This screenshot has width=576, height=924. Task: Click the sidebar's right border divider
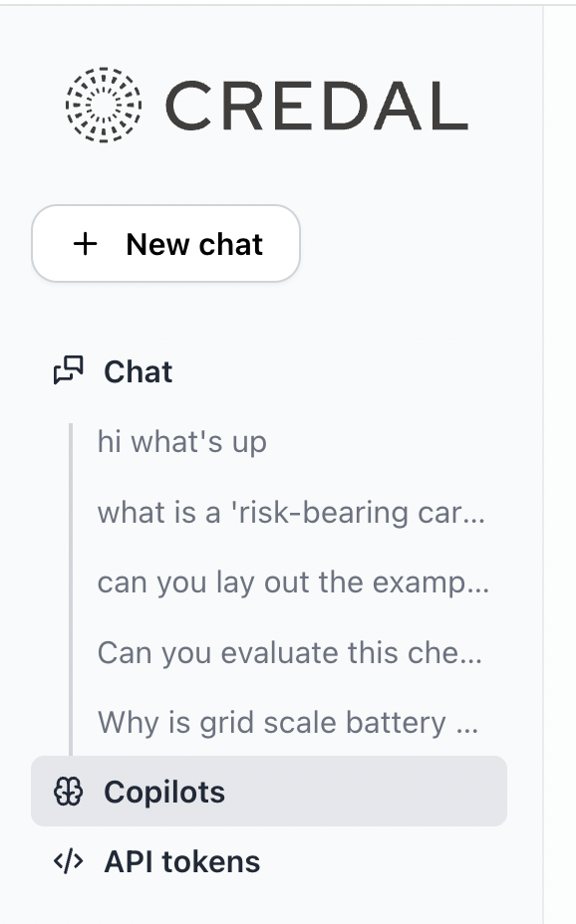pos(543,464)
